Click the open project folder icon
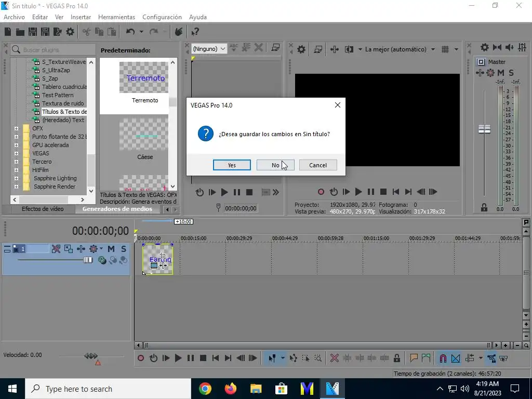This screenshot has width=532, height=399. tap(20, 32)
